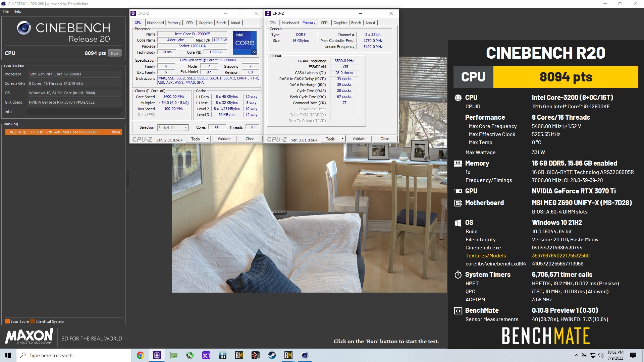Click the rendered room image preview
Image resolution: width=644 pixels, height=362 pixels.
pyautogui.click(x=309, y=218)
